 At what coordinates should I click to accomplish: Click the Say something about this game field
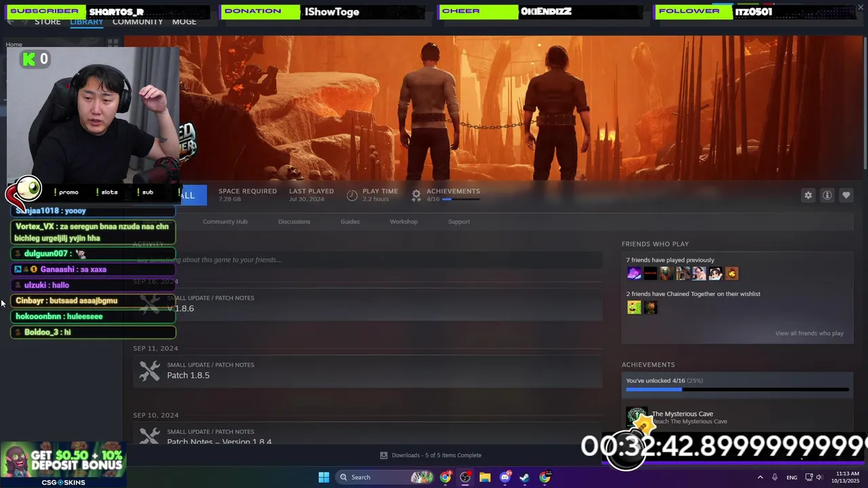[x=368, y=260]
